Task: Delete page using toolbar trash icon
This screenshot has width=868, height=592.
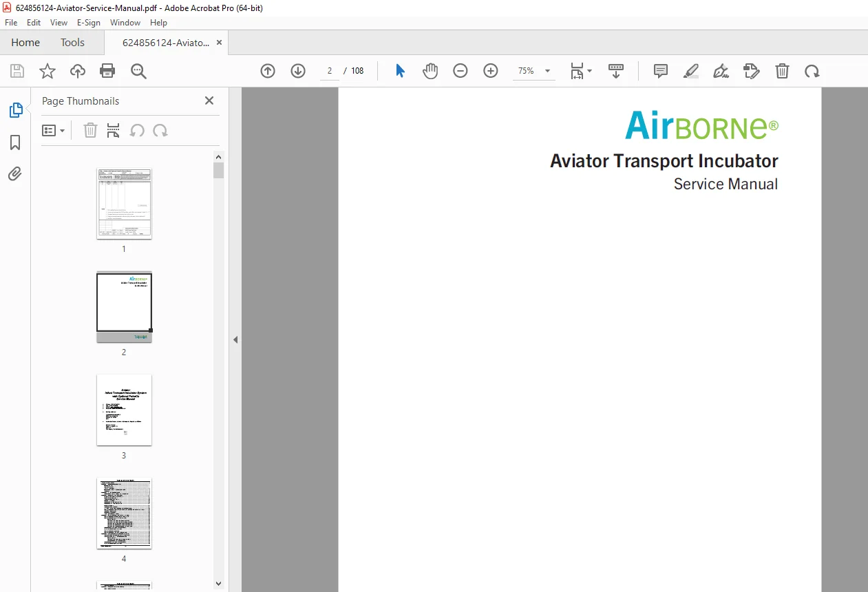Action: (782, 71)
